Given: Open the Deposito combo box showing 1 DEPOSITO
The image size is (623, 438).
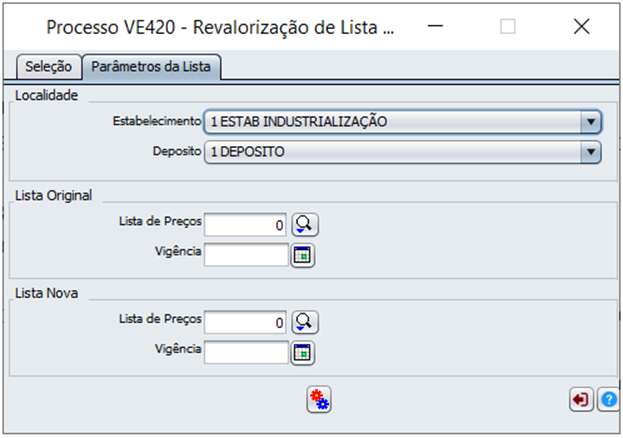Looking at the screenshot, I should (x=403, y=152).
